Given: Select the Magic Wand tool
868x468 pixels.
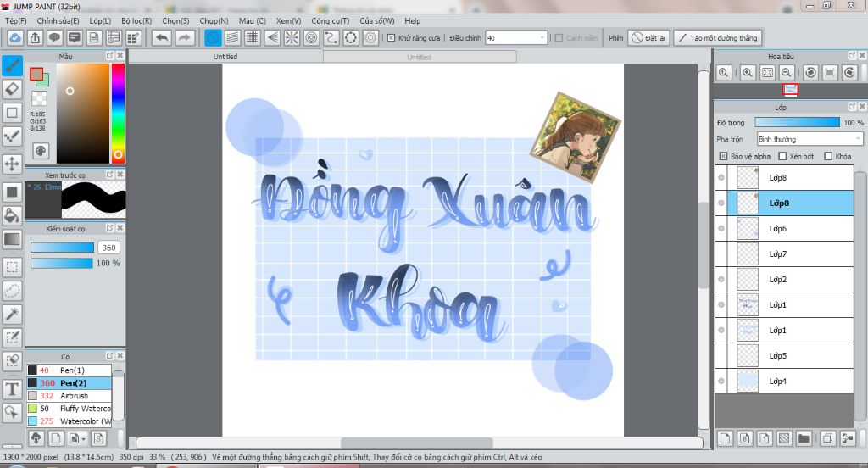Looking at the screenshot, I should (x=12, y=314).
